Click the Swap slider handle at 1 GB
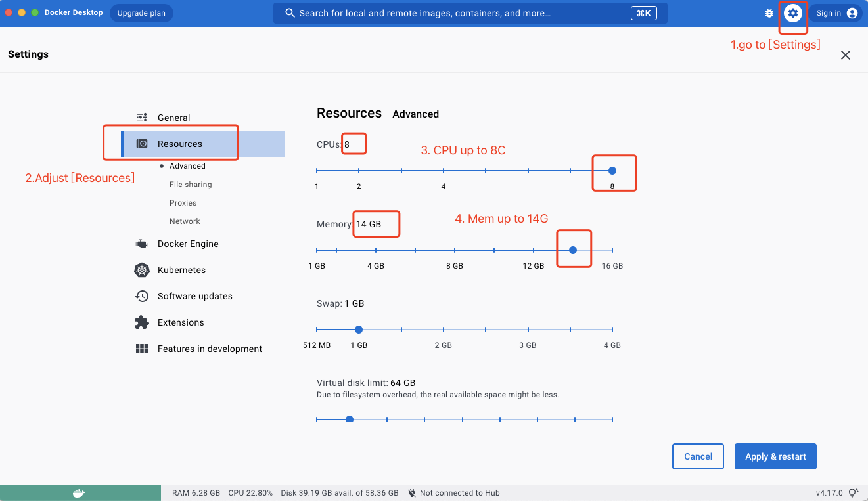The image size is (868, 501). (359, 330)
